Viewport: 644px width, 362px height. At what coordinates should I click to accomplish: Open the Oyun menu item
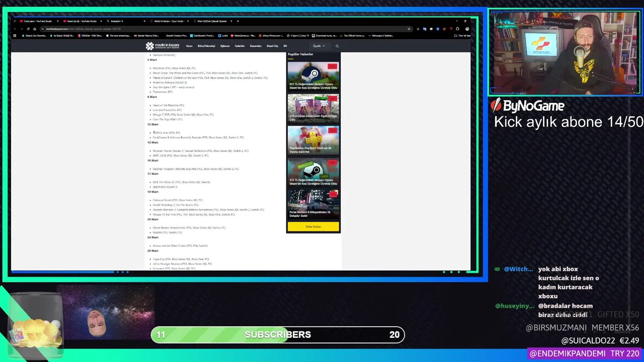click(x=189, y=46)
